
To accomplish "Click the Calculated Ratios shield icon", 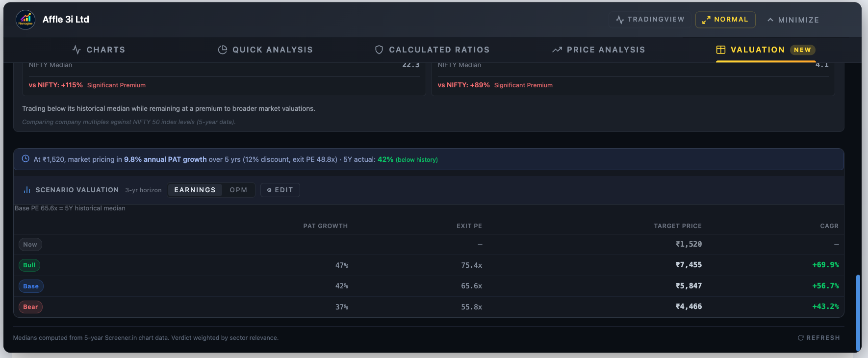I will (379, 50).
